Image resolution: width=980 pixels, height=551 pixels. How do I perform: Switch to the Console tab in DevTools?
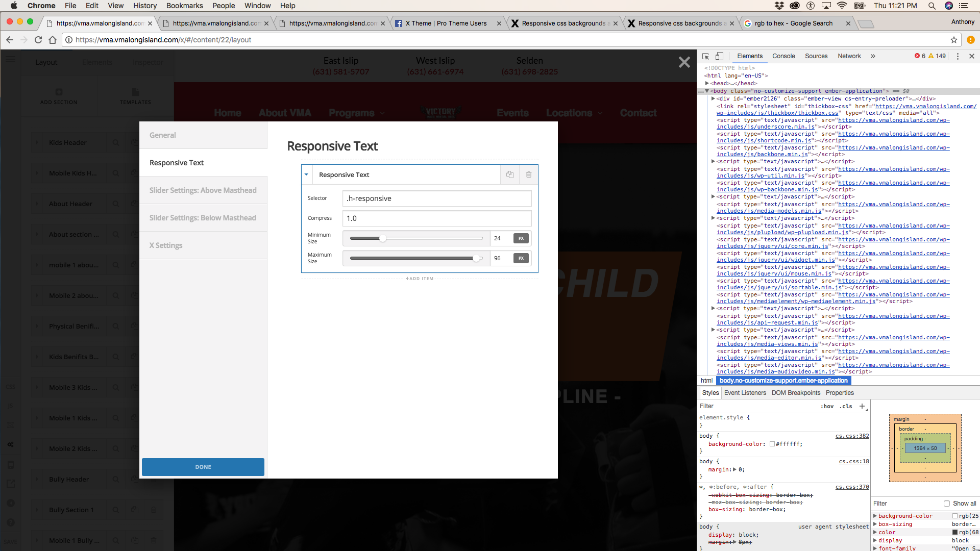pos(783,56)
